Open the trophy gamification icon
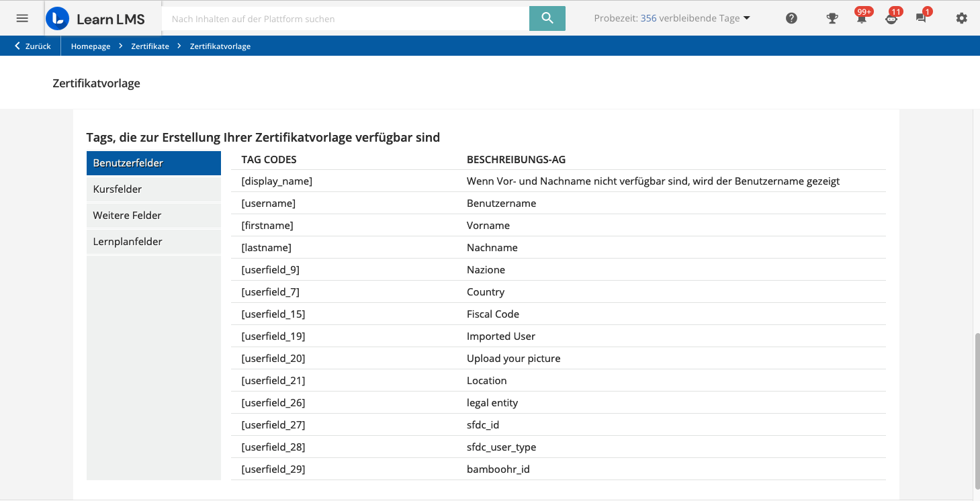The height and width of the screenshot is (501, 980). tap(832, 19)
